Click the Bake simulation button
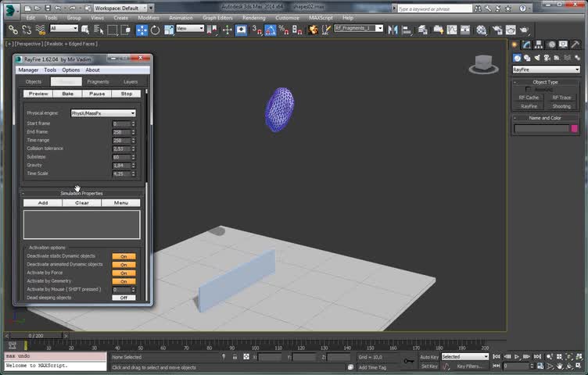The image size is (588, 375). (67, 94)
